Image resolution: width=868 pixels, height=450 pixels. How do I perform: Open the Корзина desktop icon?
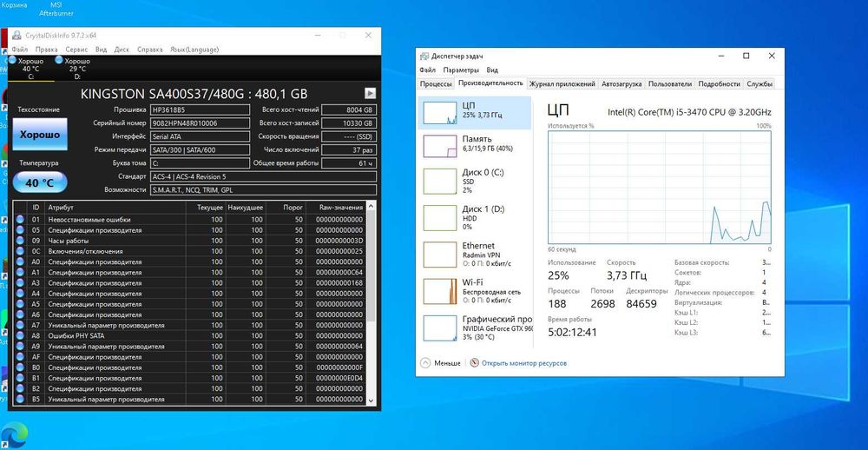pos(14,5)
